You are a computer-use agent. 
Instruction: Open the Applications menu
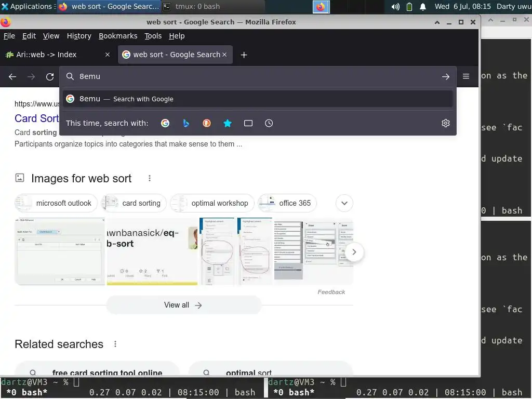click(28, 6)
